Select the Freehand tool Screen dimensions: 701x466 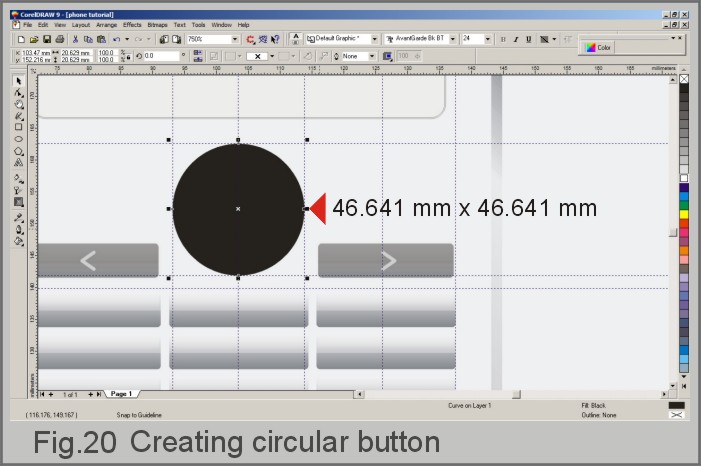click(18, 116)
